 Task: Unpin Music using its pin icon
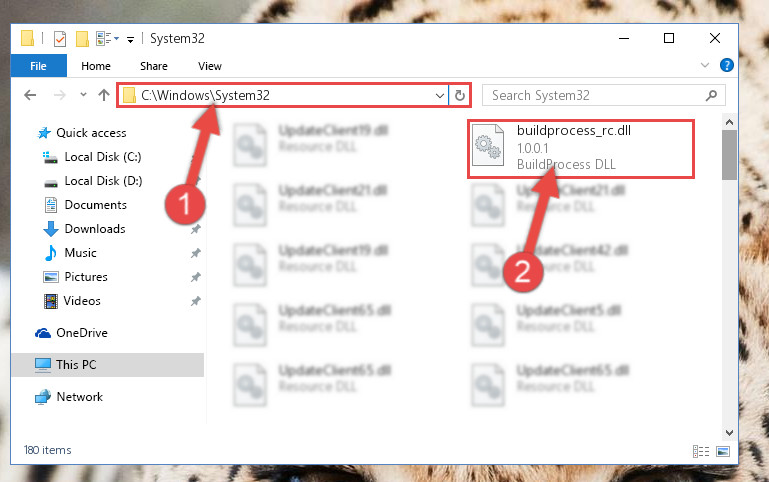click(196, 253)
